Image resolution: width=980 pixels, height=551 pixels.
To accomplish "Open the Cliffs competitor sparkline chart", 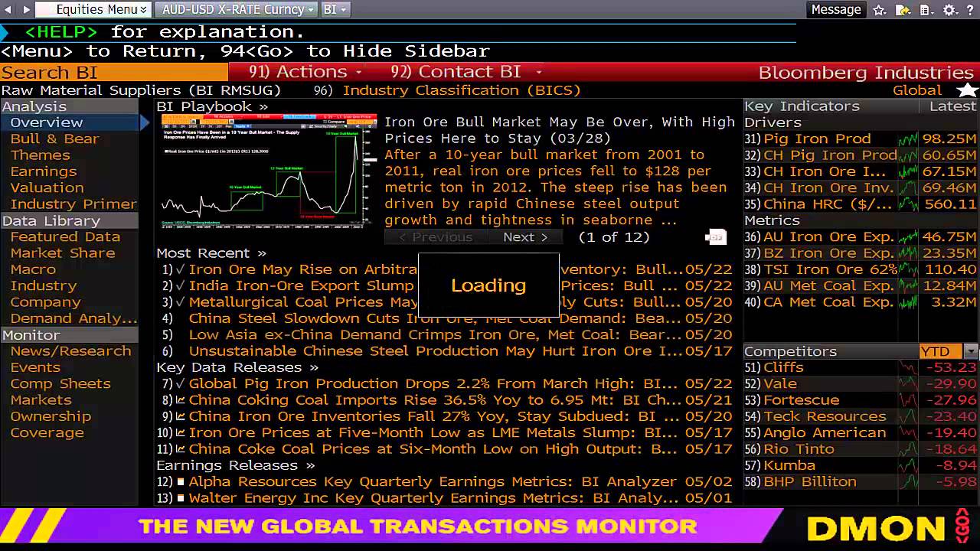I will tap(908, 367).
